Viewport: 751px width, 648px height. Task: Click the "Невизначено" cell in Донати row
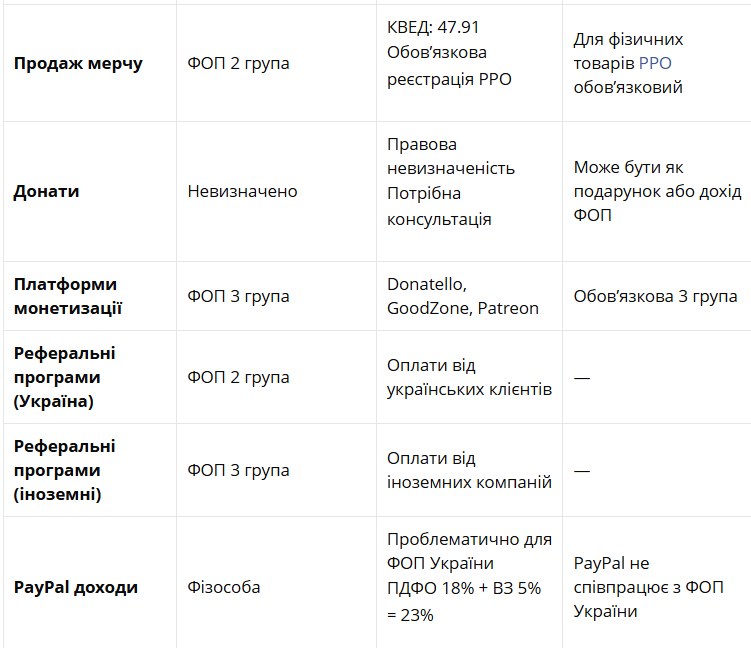click(242, 191)
